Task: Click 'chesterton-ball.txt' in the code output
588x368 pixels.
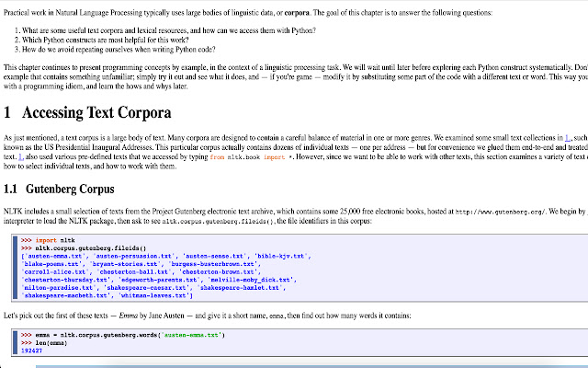Action: point(134,272)
